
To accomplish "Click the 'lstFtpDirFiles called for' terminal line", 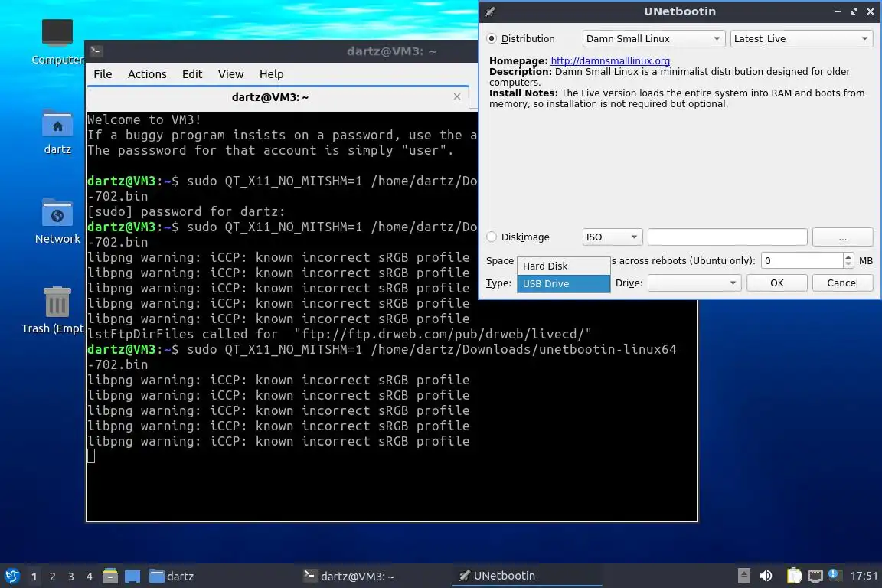I will coord(340,334).
